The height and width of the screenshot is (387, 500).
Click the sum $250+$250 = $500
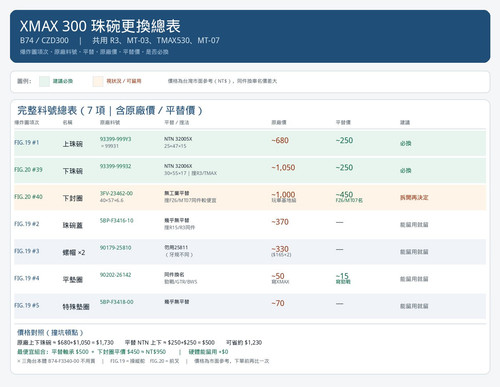point(191,343)
